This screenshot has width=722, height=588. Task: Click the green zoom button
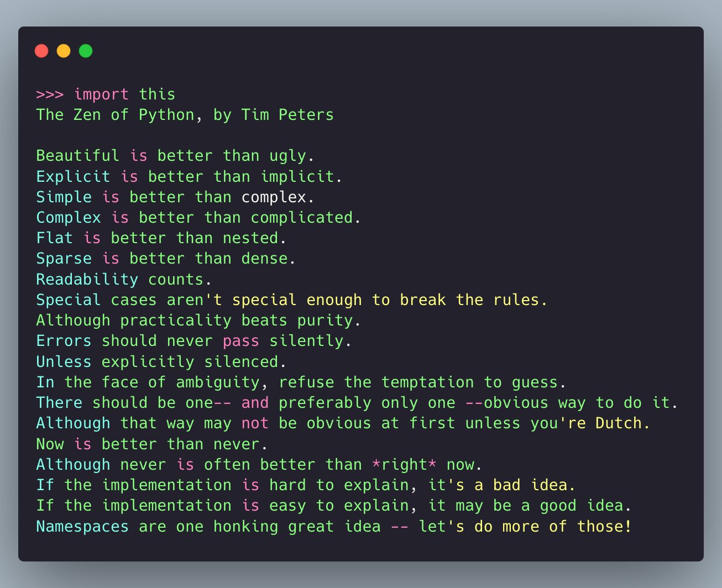(86, 50)
